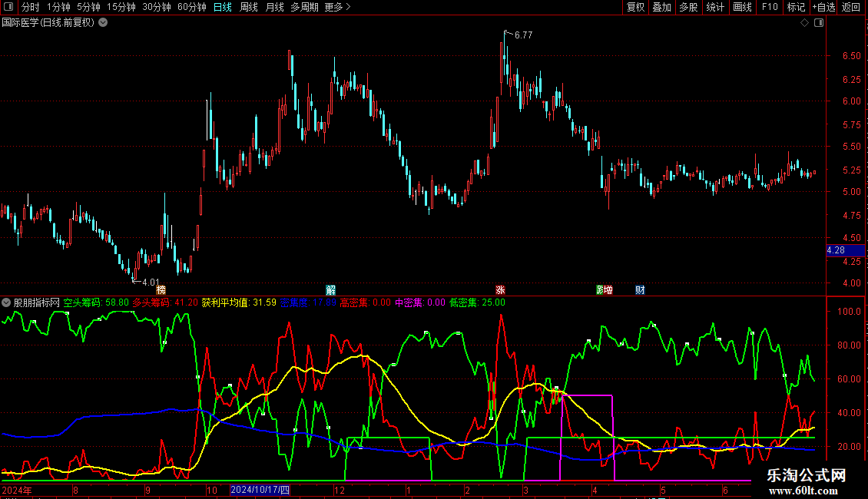Click the 叠加 overlay button
The height and width of the screenshot is (499, 868).
pyautogui.click(x=662, y=7)
